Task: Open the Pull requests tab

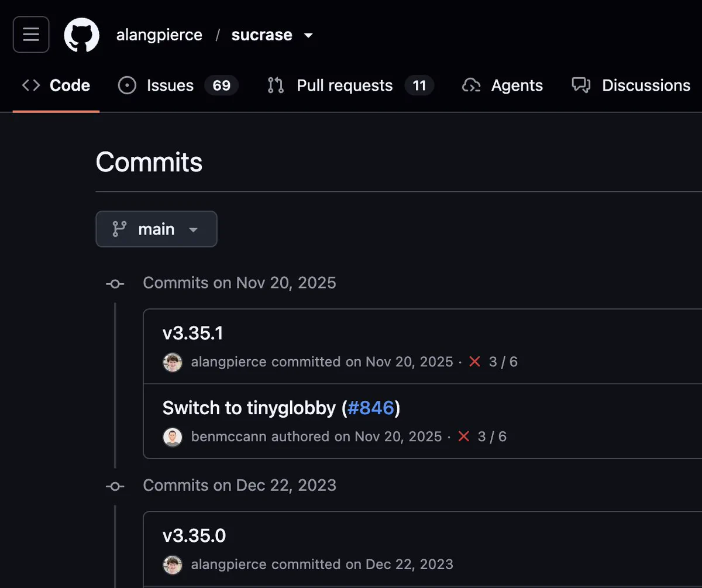Action: (x=350, y=85)
